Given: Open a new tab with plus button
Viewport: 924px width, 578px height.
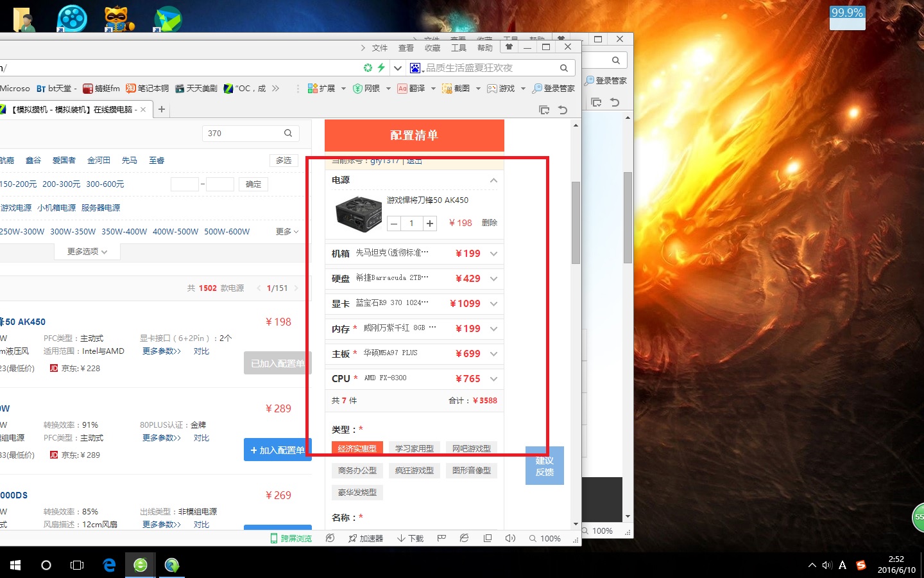Looking at the screenshot, I should pyautogui.click(x=162, y=110).
